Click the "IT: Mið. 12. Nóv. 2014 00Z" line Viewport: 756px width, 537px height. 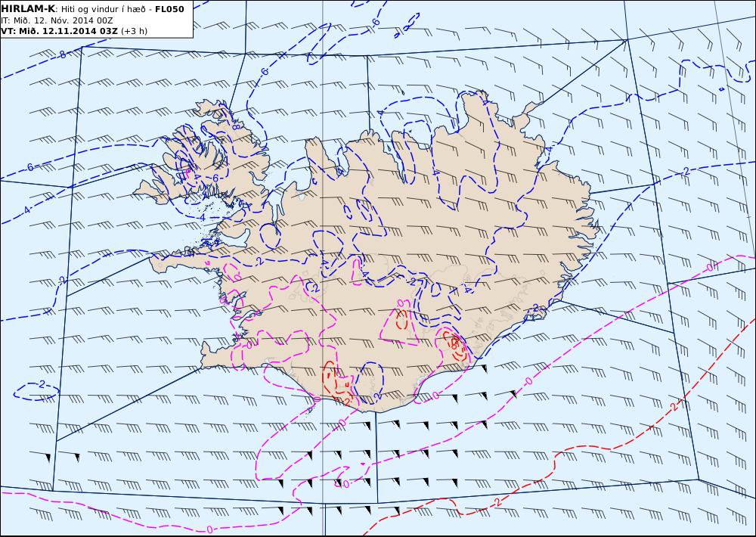[x=57, y=20]
